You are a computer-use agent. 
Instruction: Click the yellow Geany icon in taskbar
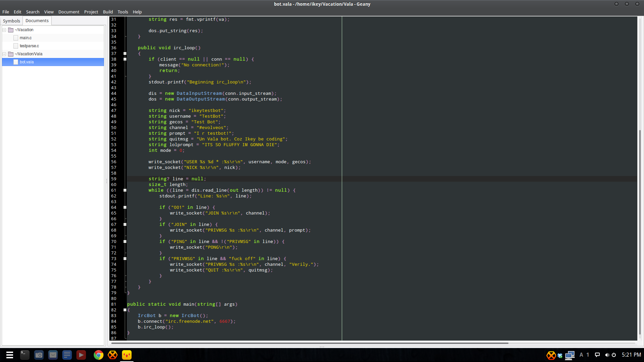pos(127,355)
